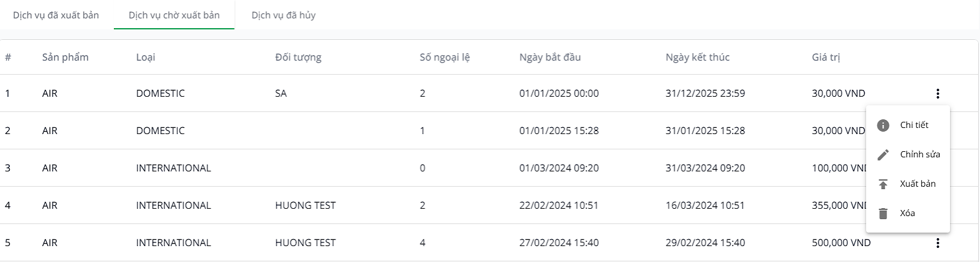Click the trash icon for Xóa

point(883,214)
